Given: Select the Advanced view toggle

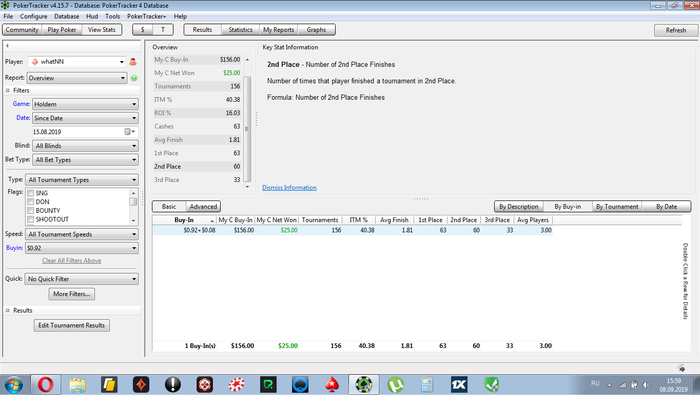Looking at the screenshot, I should (x=203, y=207).
